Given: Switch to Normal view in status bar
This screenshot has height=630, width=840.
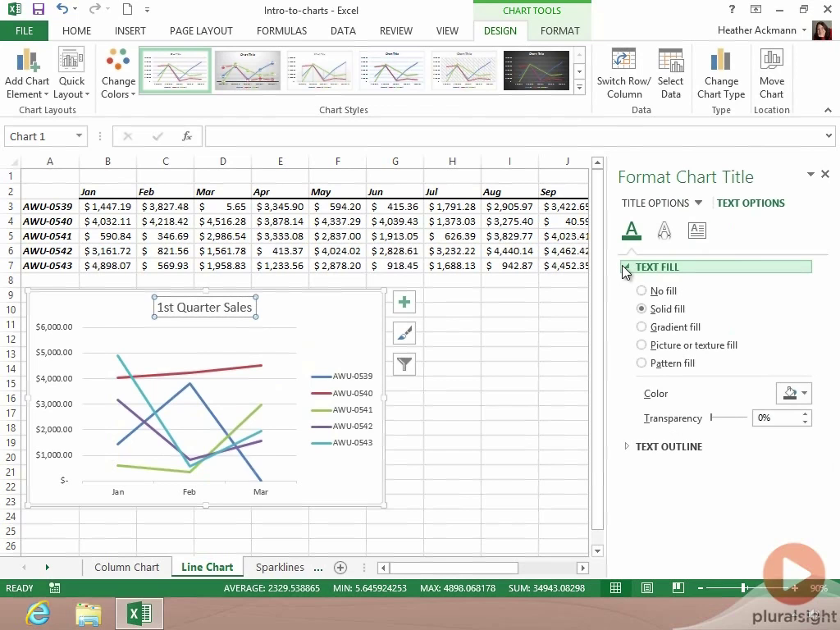Looking at the screenshot, I should point(615,588).
